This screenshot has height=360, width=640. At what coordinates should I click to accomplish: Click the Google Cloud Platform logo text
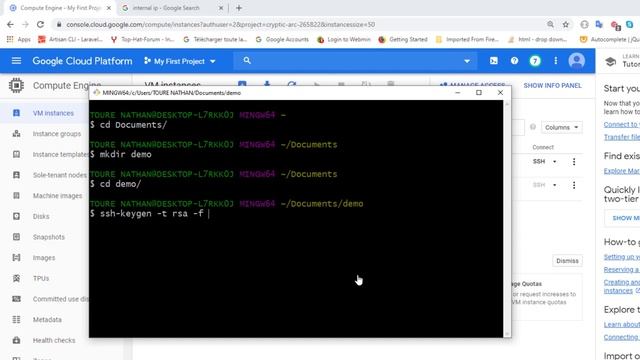(x=82, y=61)
